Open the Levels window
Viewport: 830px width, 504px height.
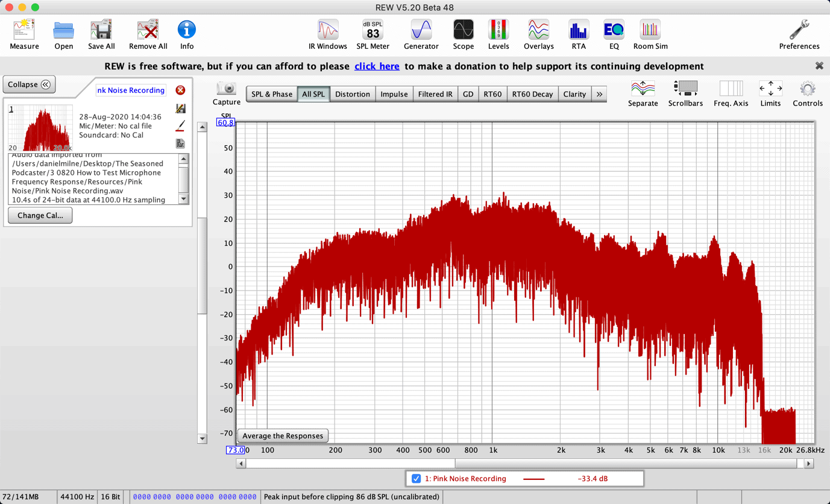pyautogui.click(x=498, y=33)
